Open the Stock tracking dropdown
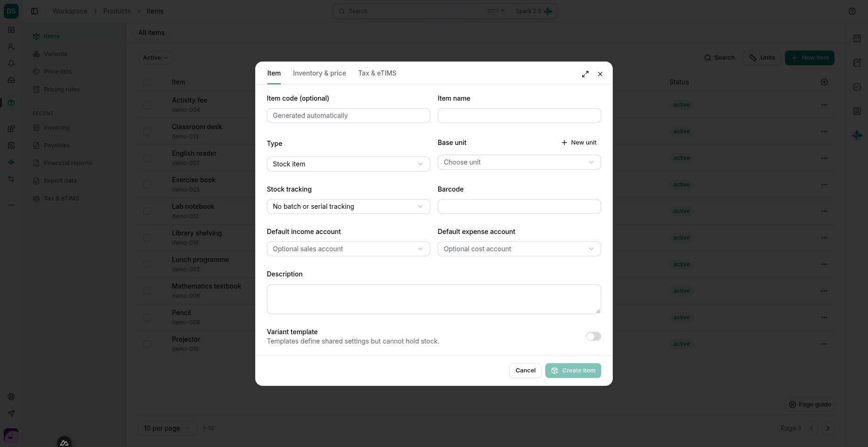868x447 pixels. coord(348,206)
